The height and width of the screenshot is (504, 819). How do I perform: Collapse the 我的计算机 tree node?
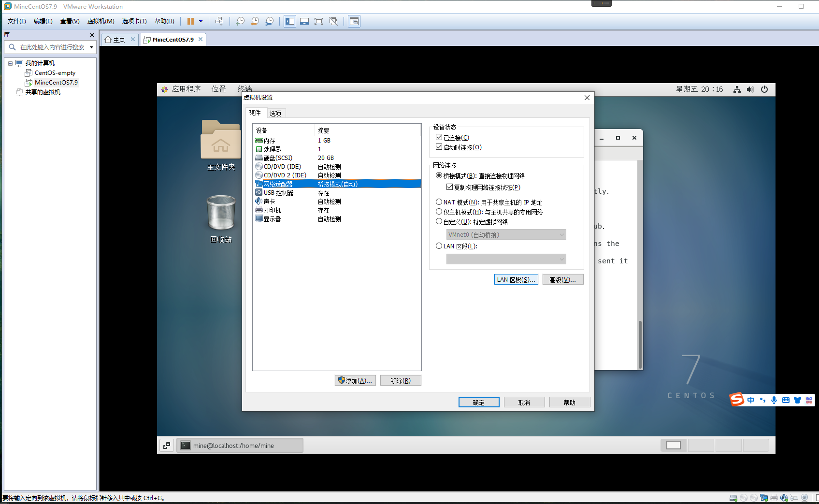coord(10,63)
